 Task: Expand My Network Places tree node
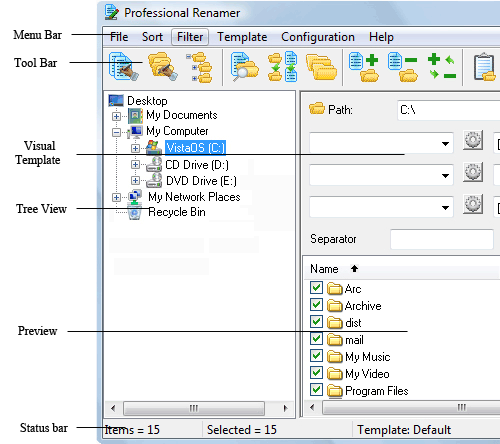pos(116,197)
